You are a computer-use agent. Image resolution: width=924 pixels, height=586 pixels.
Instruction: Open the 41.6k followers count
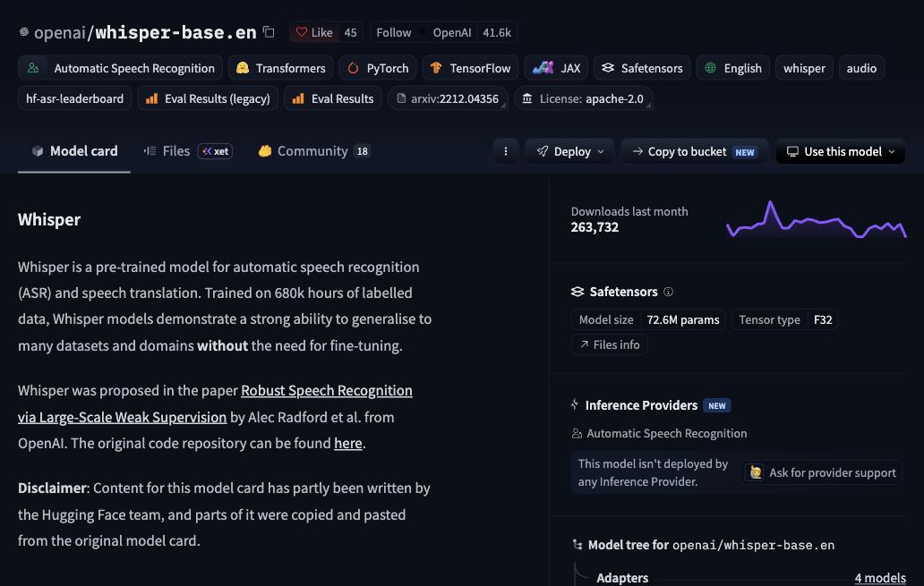tap(497, 32)
